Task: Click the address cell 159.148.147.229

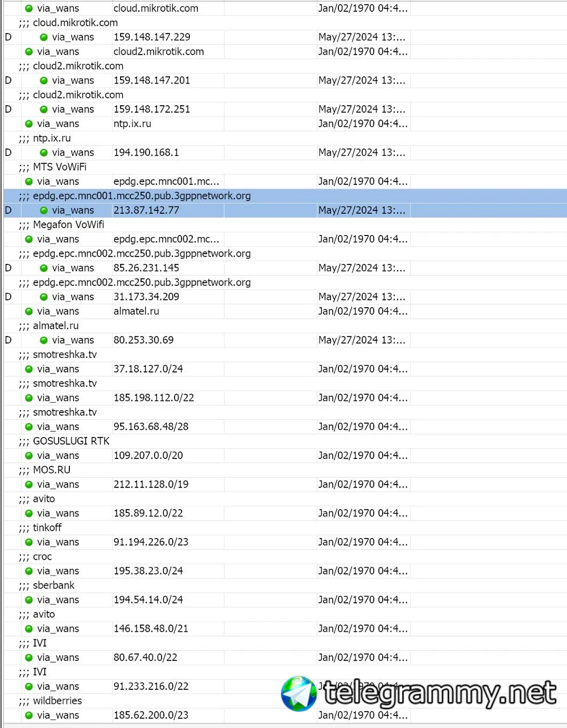Action: (x=152, y=37)
